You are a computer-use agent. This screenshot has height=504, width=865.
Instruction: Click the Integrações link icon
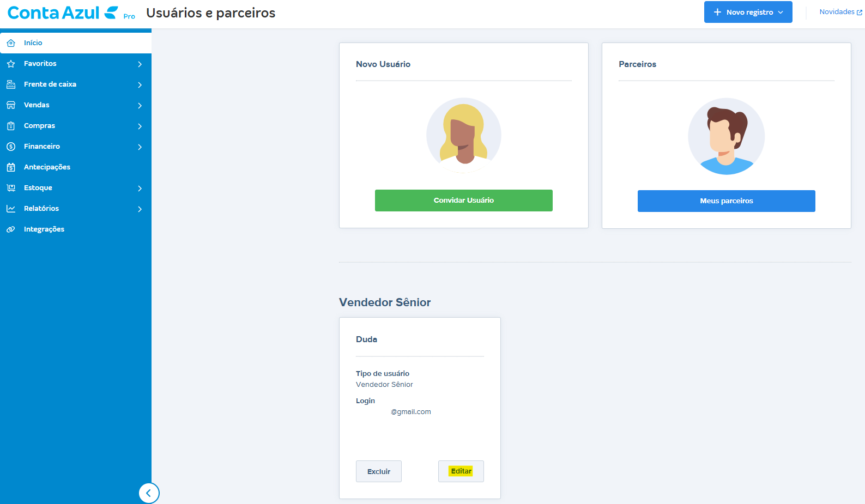click(x=11, y=229)
